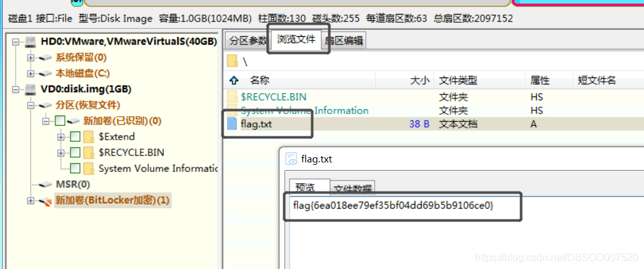Click System Volume Information folder icon in tree
This screenshot has height=269, width=644.
pos(89,168)
